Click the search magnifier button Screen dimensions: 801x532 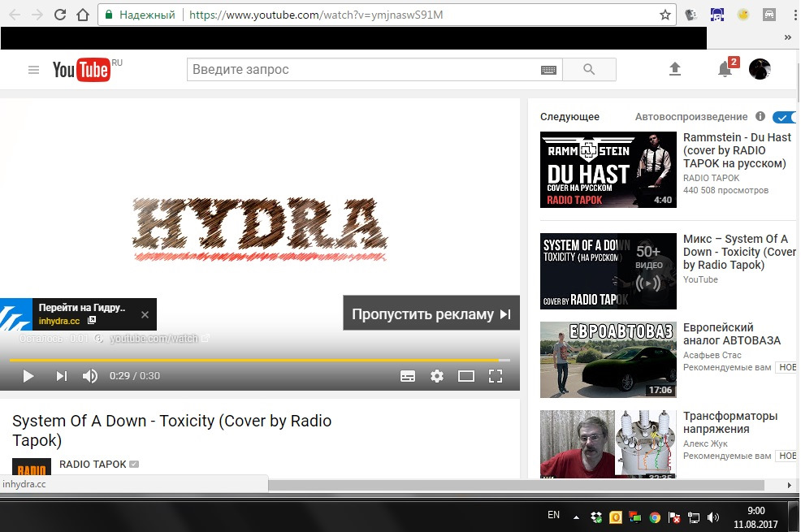[589, 70]
